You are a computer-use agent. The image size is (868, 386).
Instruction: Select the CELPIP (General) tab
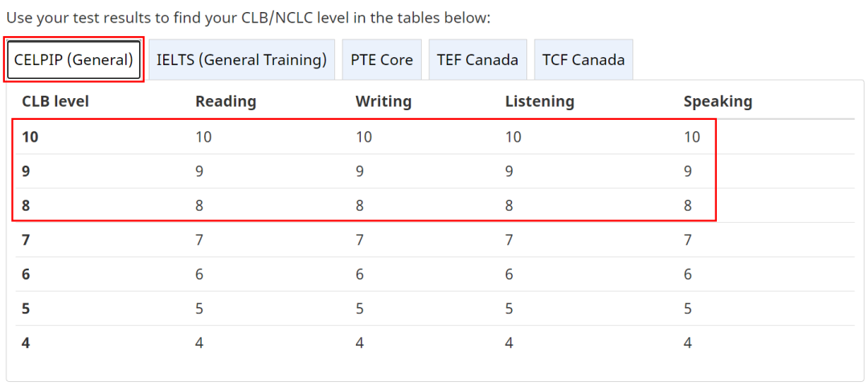[74, 60]
